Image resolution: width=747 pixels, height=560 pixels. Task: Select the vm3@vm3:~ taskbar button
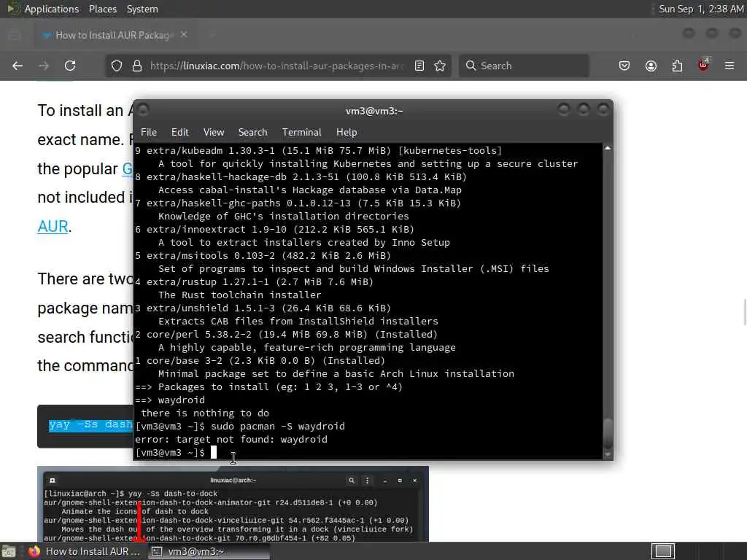[208, 551]
